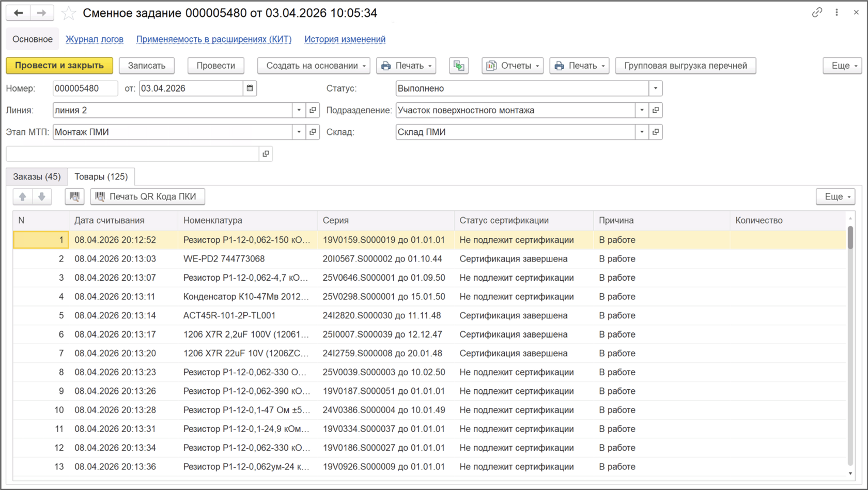868x490 pixels.
Task: Click into the Номер input field
Action: (85, 88)
